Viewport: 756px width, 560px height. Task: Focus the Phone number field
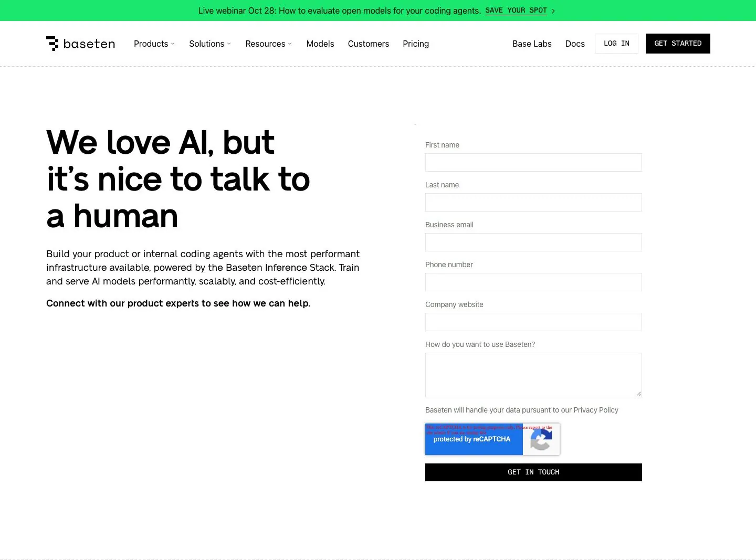pos(533,282)
